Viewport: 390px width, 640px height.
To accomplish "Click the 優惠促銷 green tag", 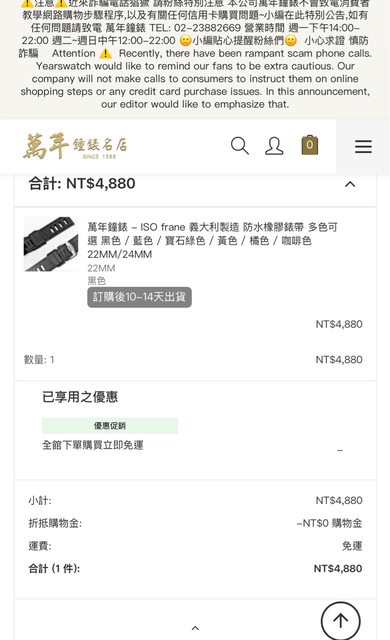I will (110, 426).
